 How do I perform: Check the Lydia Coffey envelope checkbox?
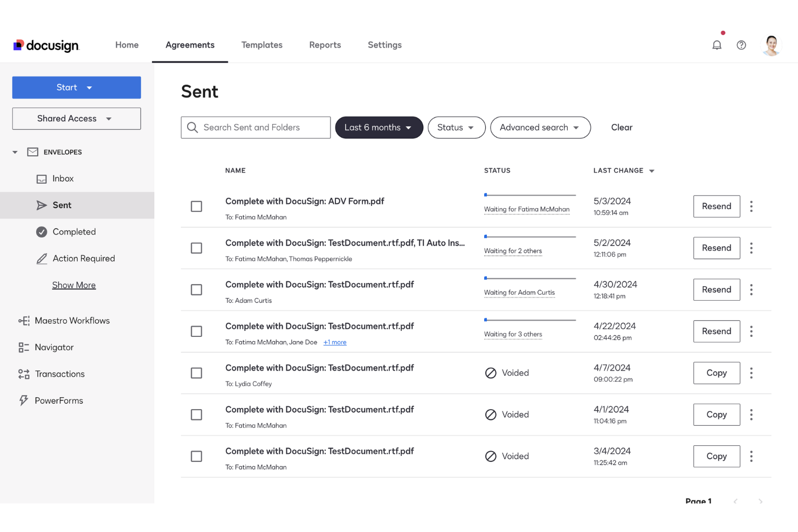pos(196,373)
